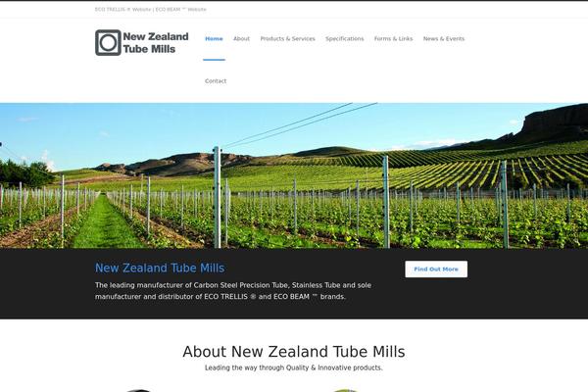Screen dimensions: 588x392
Task: Click the square tube logo icon
Action: 108,43
